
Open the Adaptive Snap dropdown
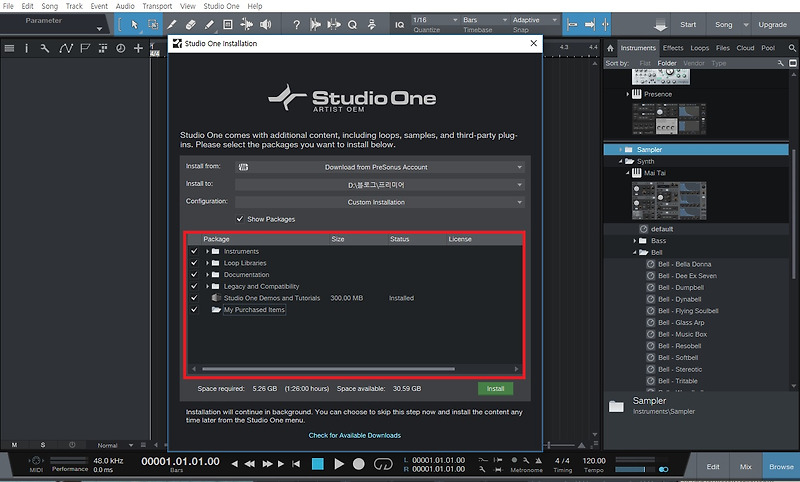pos(535,20)
